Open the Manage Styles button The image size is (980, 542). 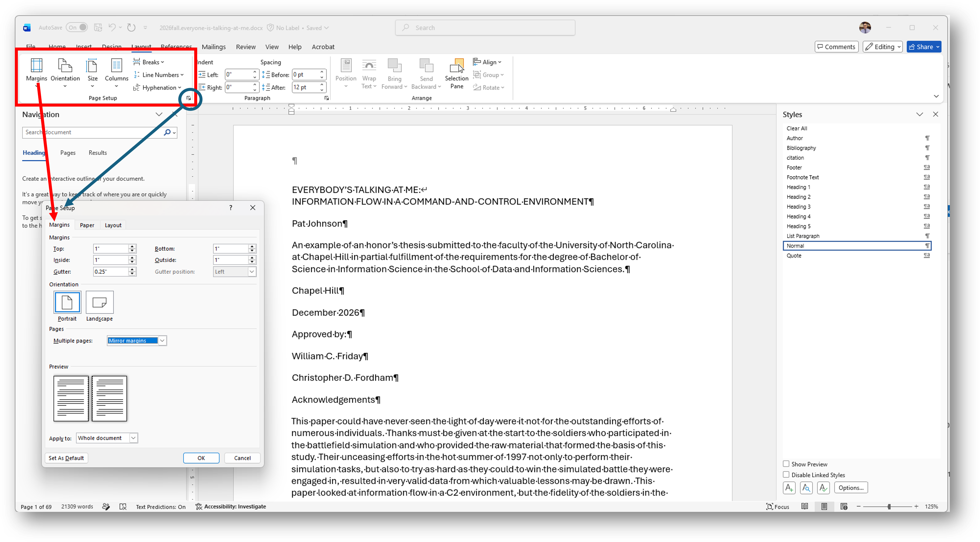point(823,488)
